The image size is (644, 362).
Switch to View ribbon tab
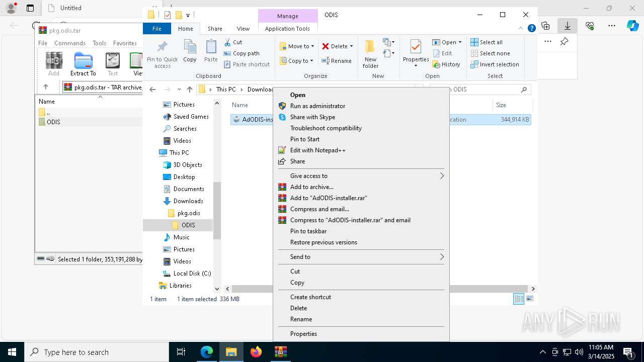point(243,29)
